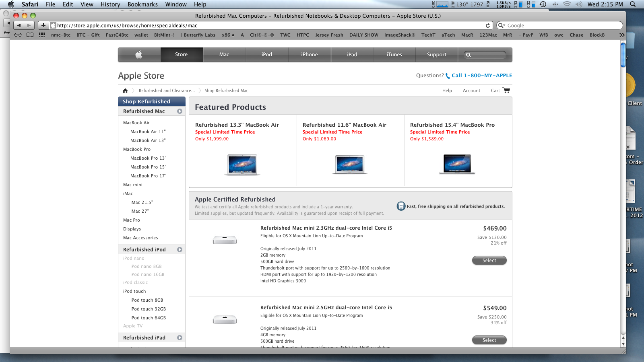This screenshot has height=362, width=644.
Task: Click the Apple logo in site navigation
Action: (139, 55)
